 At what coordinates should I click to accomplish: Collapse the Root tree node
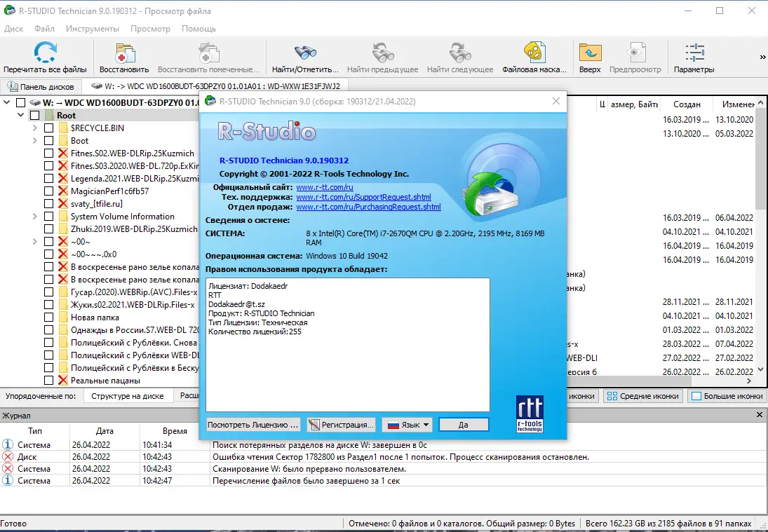(x=20, y=114)
